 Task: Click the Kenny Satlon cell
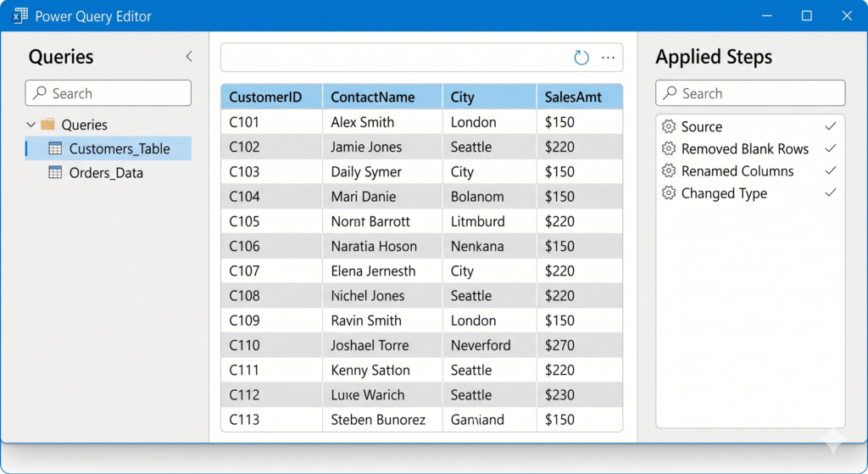coord(382,370)
